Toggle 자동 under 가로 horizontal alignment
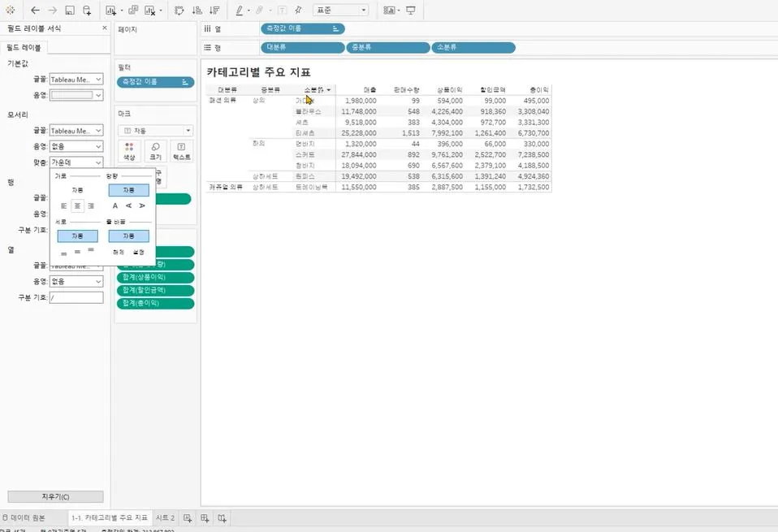 pos(77,190)
